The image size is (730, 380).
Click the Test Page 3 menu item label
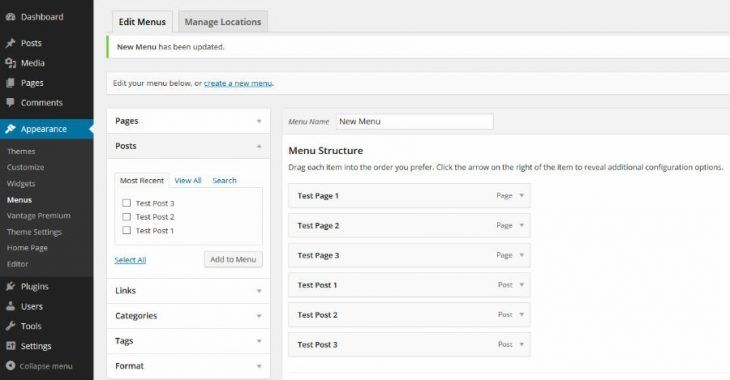[x=318, y=255]
